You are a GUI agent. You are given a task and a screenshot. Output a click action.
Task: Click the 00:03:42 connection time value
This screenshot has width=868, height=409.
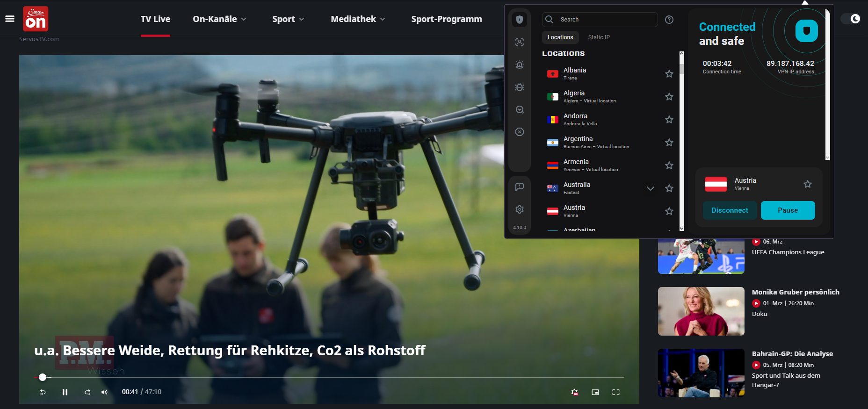coord(717,64)
